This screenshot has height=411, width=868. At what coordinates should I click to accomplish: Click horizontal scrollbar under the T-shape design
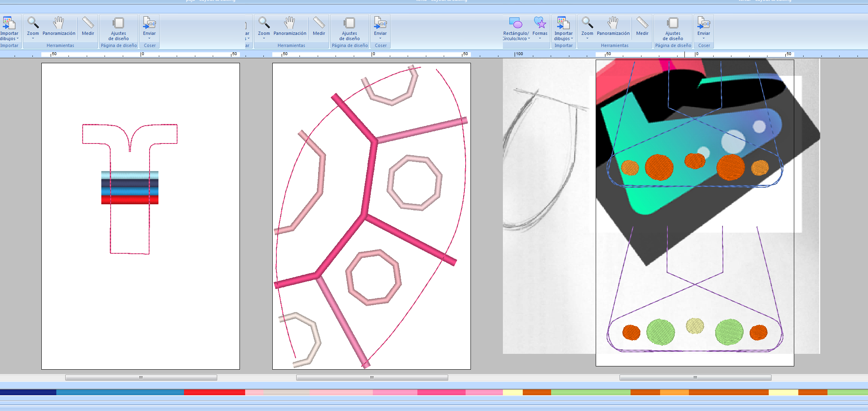pyautogui.click(x=141, y=377)
